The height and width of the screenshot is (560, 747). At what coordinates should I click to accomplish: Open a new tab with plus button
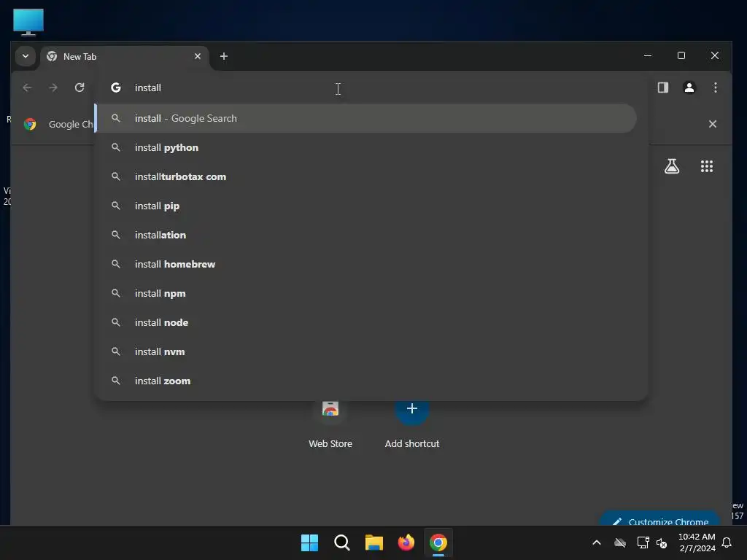[x=223, y=56]
